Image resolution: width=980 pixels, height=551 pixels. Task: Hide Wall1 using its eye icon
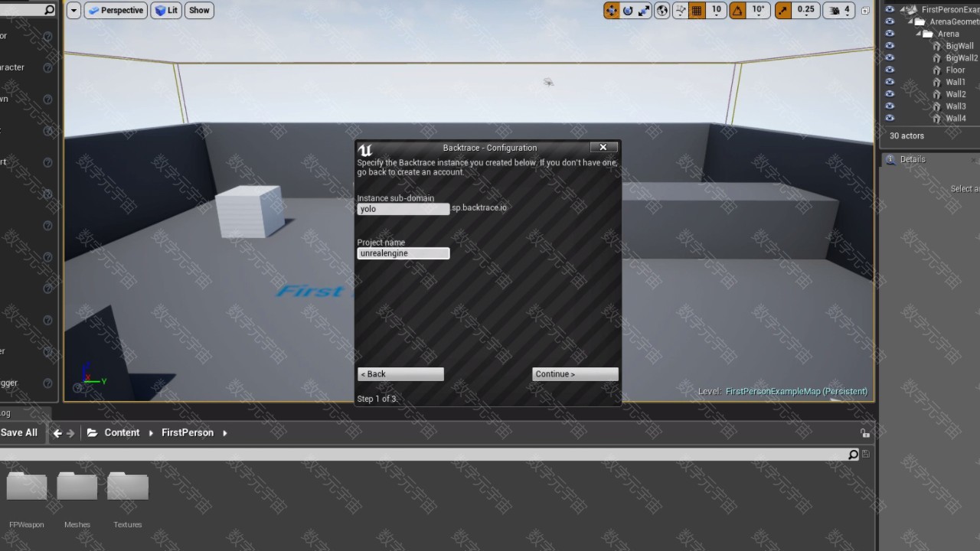890,82
